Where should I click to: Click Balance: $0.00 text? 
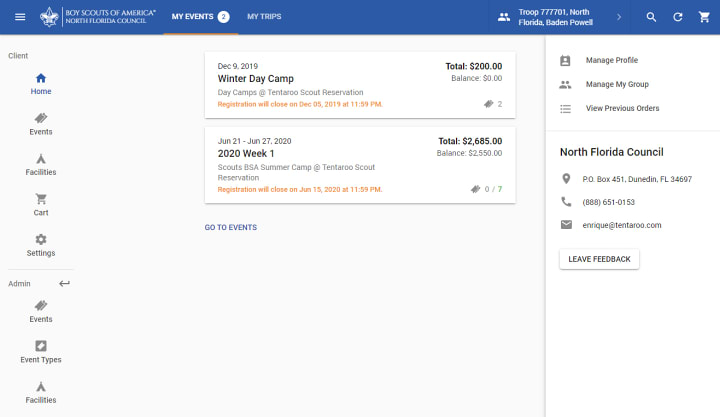[x=477, y=78]
